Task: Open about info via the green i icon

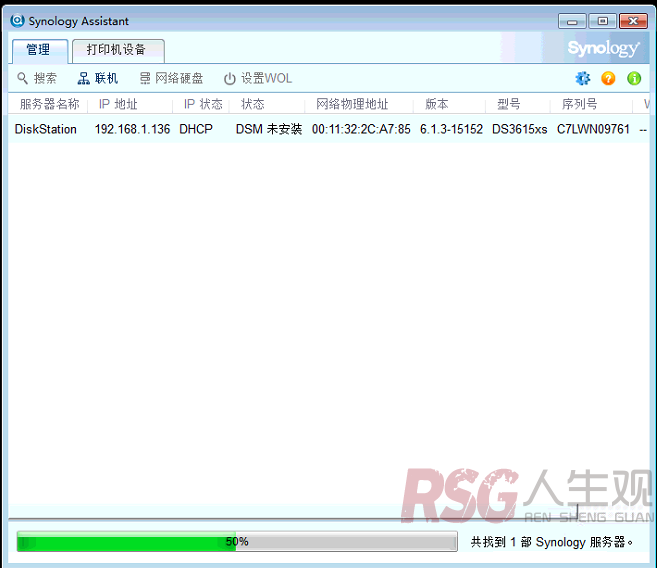Action: coord(634,78)
